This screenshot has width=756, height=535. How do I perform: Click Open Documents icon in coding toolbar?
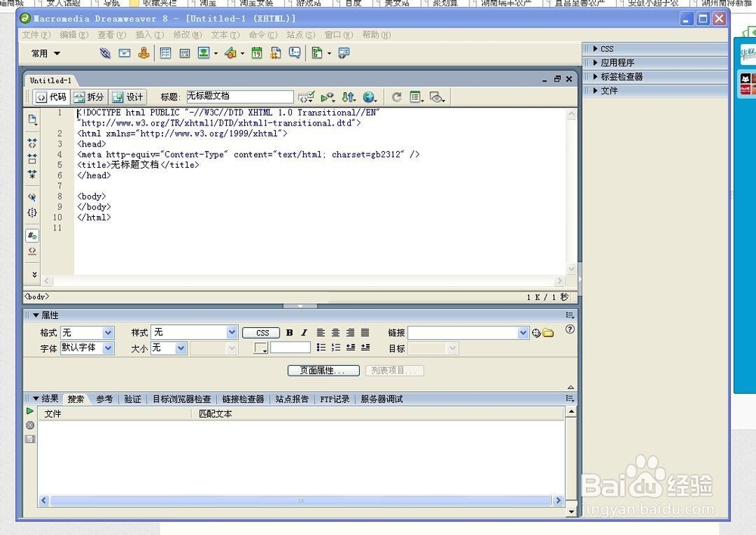pyautogui.click(x=33, y=119)
